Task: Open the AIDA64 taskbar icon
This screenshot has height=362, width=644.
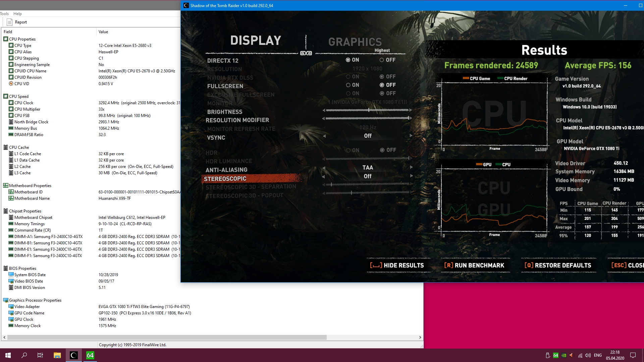Action: click(x=90, y=355)
